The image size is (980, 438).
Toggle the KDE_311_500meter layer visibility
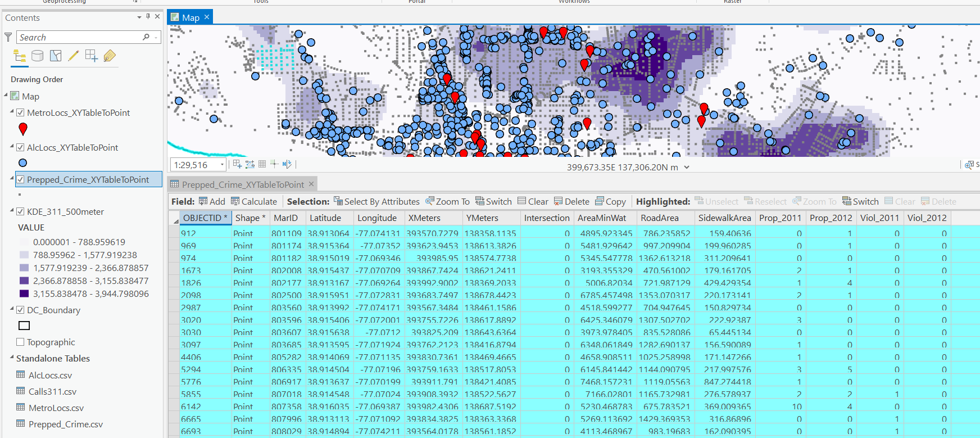pos(20,211)
